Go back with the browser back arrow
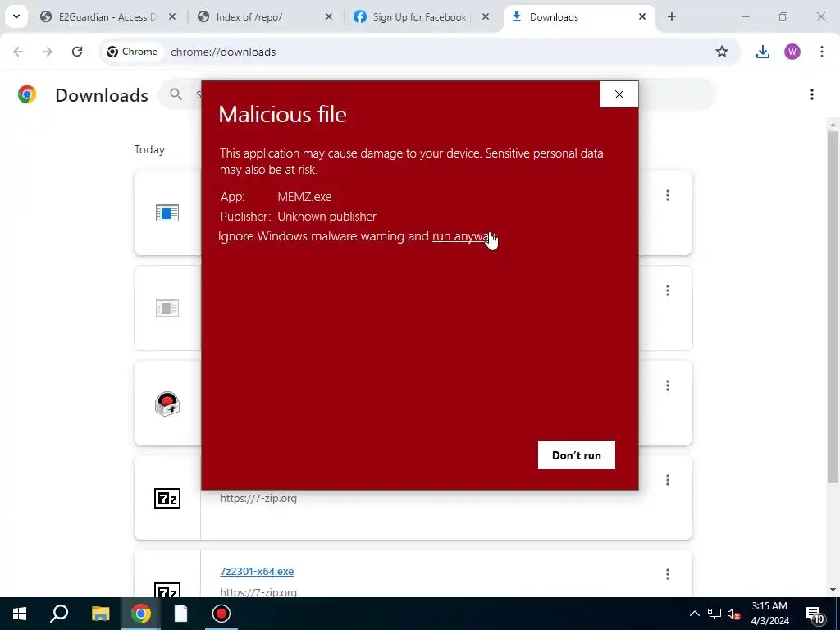 click(18, 52)
